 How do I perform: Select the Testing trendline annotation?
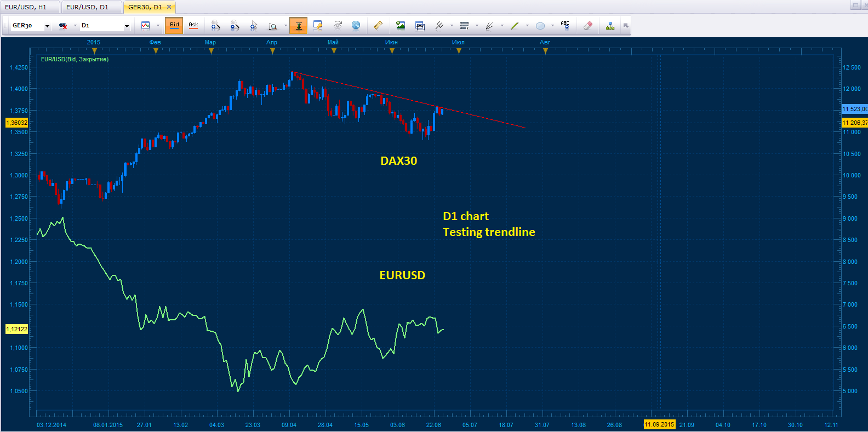489,232
